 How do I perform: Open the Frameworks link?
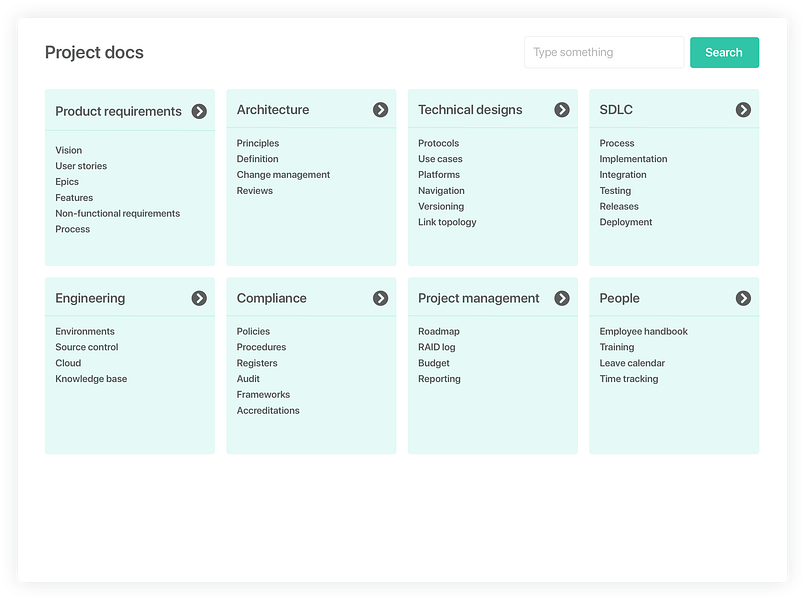[x=263, y=394]
